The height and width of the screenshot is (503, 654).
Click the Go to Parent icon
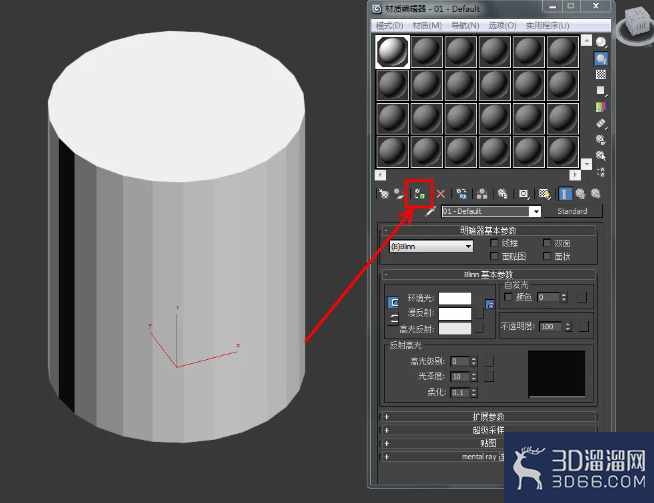[x=580, y=194]
